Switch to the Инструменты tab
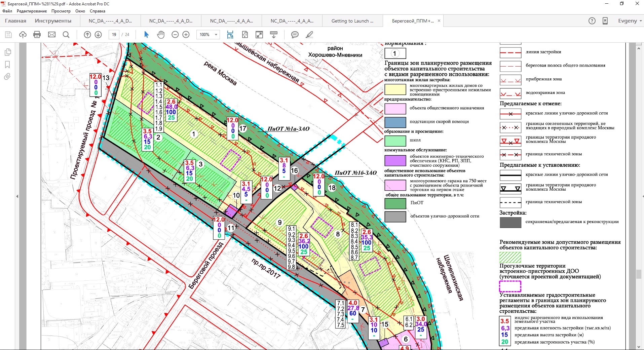644x350 pixels. 53,21
